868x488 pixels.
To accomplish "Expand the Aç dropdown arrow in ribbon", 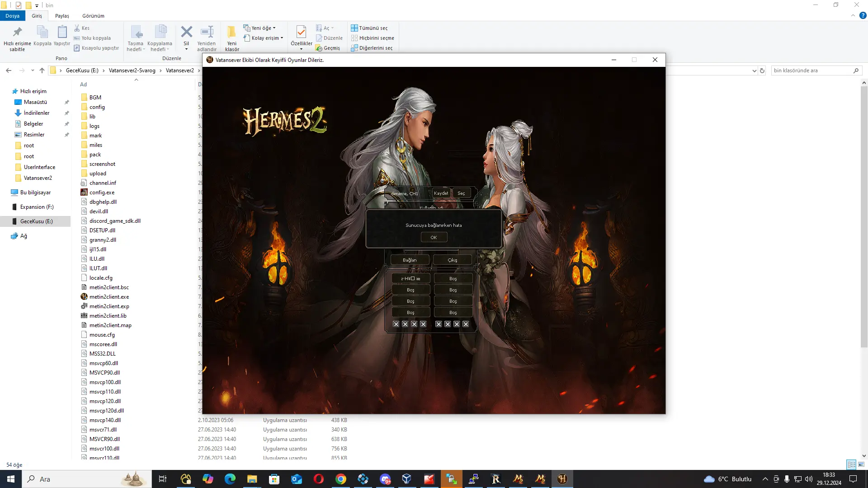I will tap(332, 28).
